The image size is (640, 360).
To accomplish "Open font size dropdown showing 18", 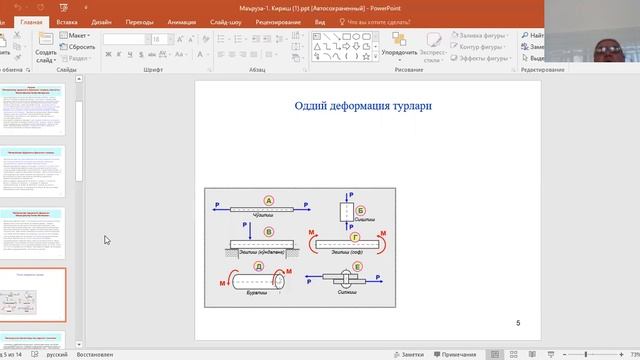I will pos(171,39).
